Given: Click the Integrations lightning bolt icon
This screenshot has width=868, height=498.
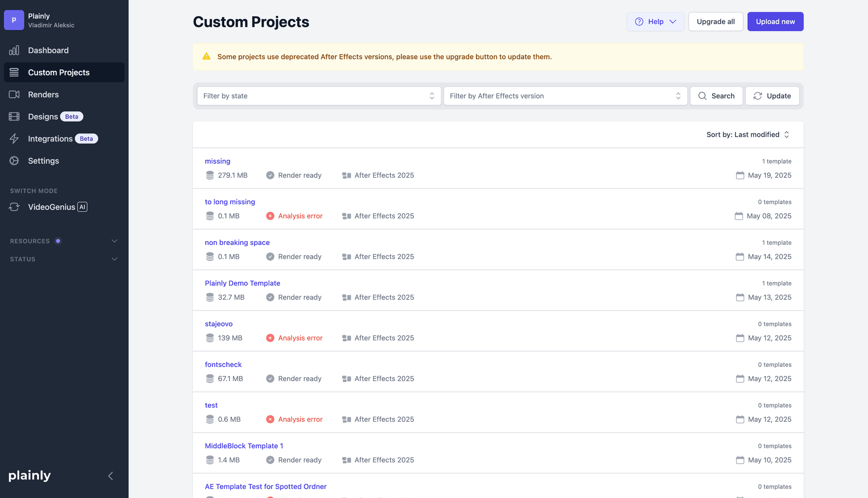Looking at the screenshot, I should (14, 138).
